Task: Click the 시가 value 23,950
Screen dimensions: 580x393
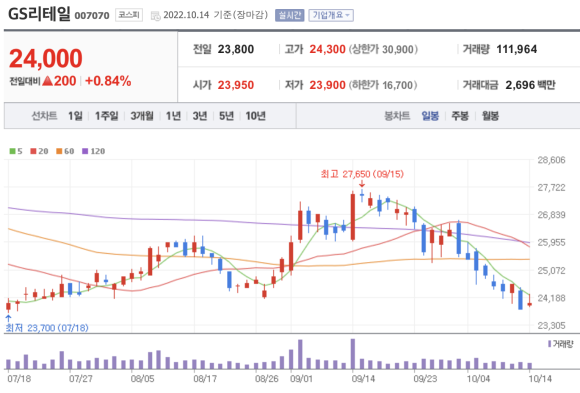Action: (x=236, y=85)
